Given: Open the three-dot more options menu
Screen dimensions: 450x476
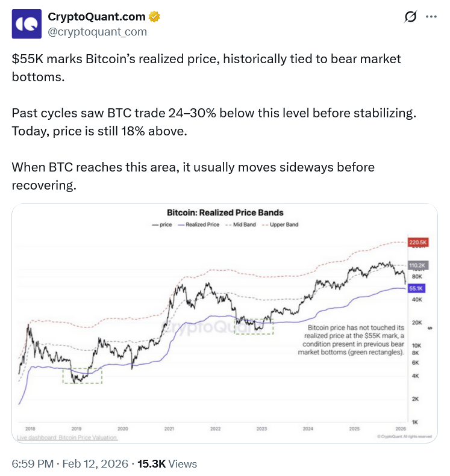Looking at the screenshot, I should 431,17.
